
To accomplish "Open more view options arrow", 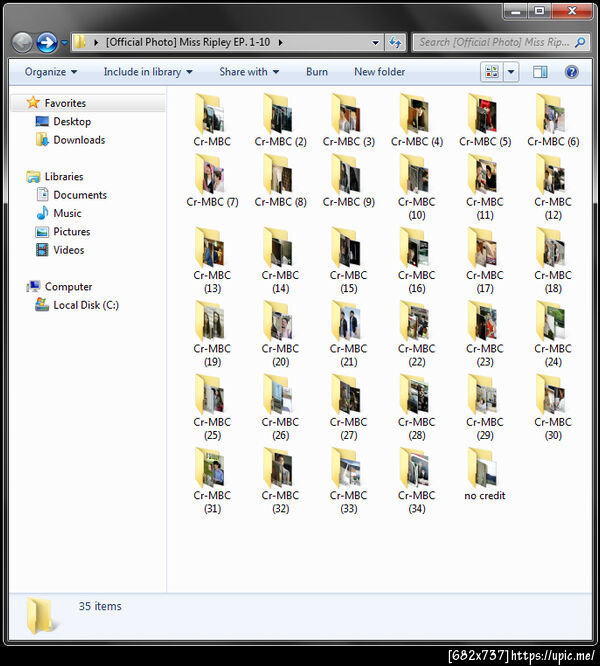I will click(511, 72).
